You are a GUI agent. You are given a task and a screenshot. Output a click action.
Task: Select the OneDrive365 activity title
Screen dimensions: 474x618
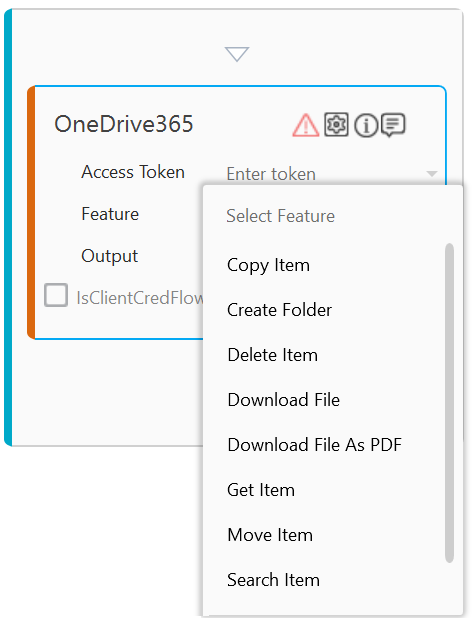(x=124, y=124)
